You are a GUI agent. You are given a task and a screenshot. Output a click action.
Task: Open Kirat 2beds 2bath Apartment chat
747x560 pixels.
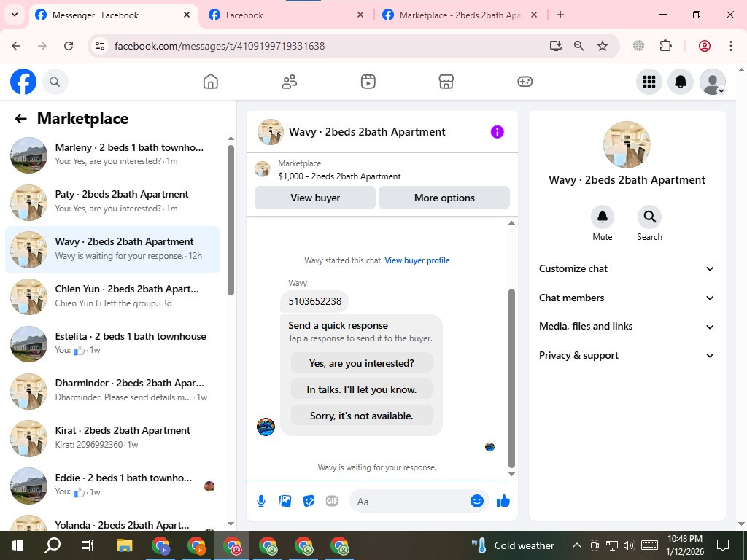click(113, 437)
